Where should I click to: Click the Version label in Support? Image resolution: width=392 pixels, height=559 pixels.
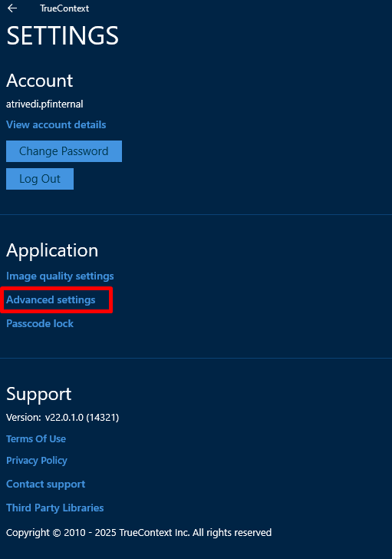click(24, 418)
